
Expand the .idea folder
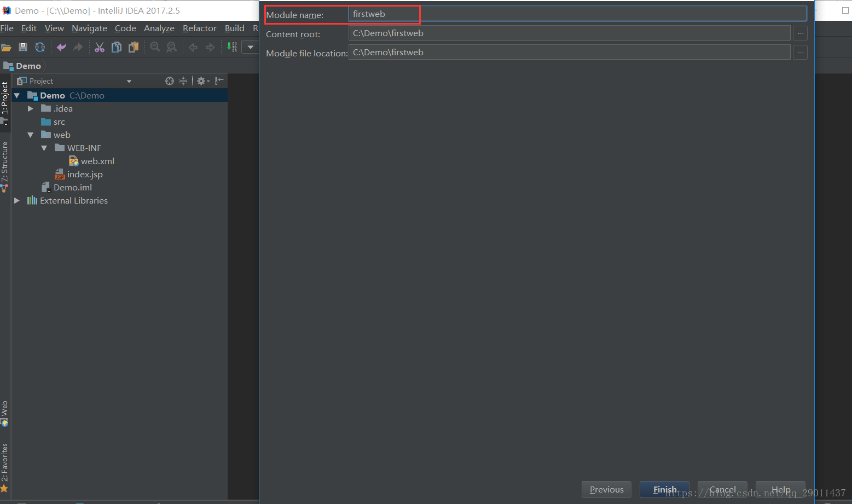31,109
